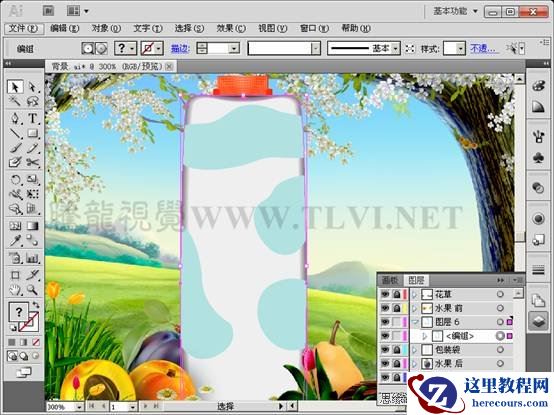Select the black arrow Selection tool

[15, 87]
